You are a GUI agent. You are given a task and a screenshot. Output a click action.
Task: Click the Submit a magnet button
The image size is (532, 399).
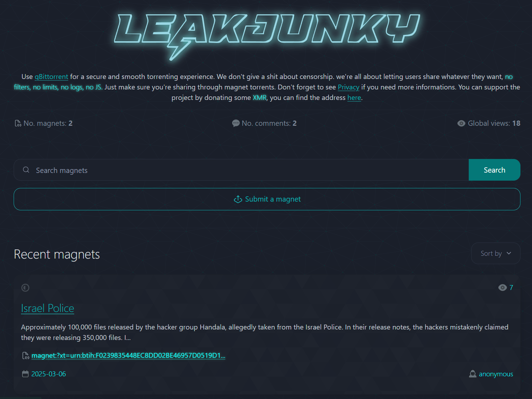(267, 199)
